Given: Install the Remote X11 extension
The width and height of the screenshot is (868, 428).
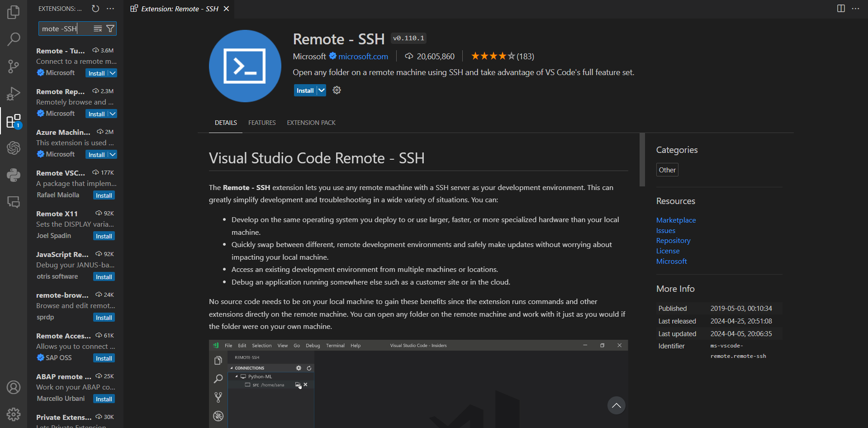Looking at the screenshot, I should pyautogui.click(x=104, y=236).
